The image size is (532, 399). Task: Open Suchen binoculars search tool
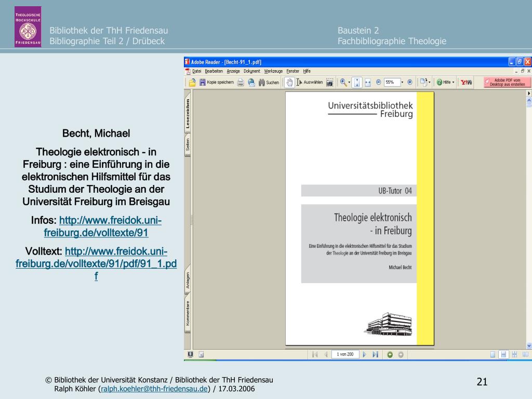click(269, 83)
